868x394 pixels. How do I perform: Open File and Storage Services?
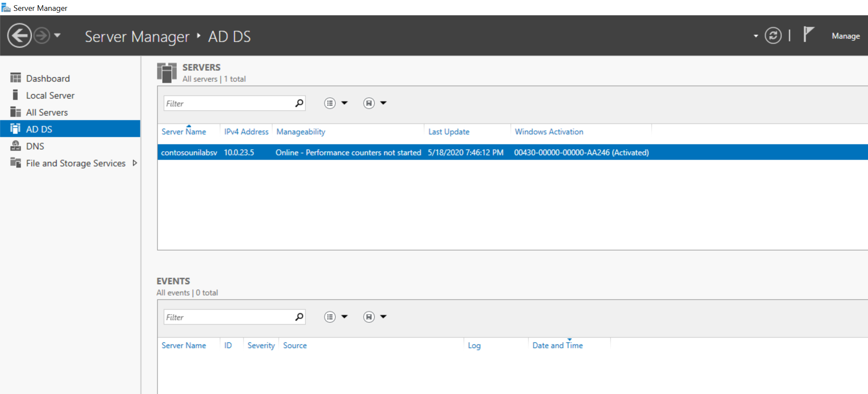(x=76, y=163)
